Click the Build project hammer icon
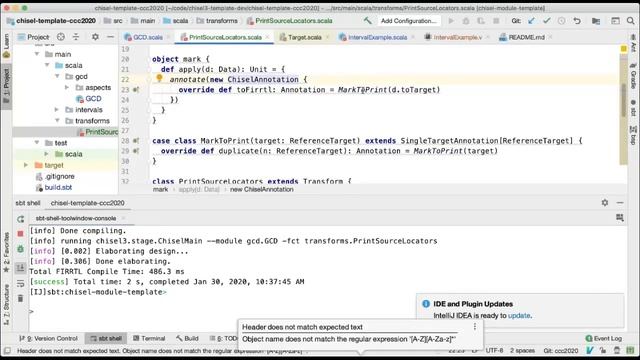This screenshot has height=360, width=640. [367, 20]
